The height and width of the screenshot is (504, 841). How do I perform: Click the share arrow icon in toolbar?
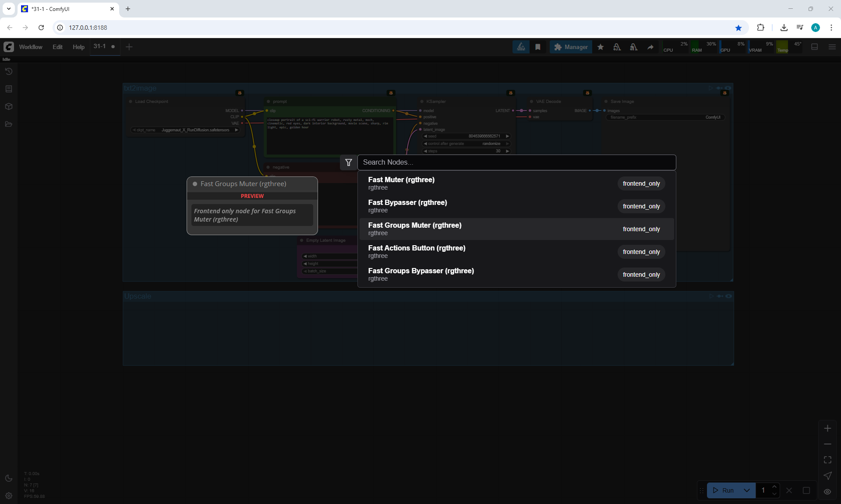pyautogui.click(x=650, y=47)
